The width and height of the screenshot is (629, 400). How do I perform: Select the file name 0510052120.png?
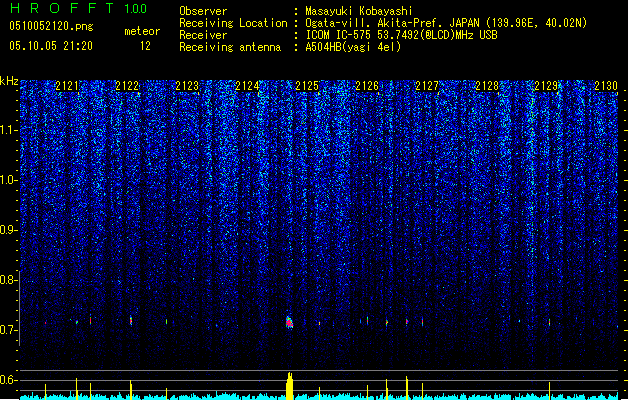click(51, 26)
